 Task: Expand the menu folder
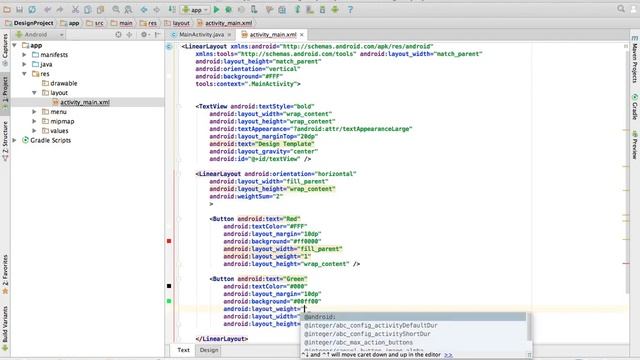point(34,112)
